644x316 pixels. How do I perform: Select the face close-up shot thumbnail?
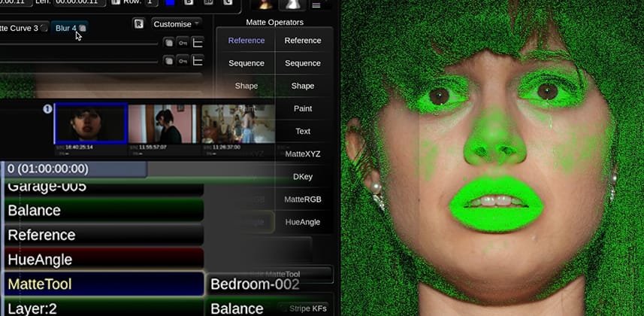click(x=91, y=123)
